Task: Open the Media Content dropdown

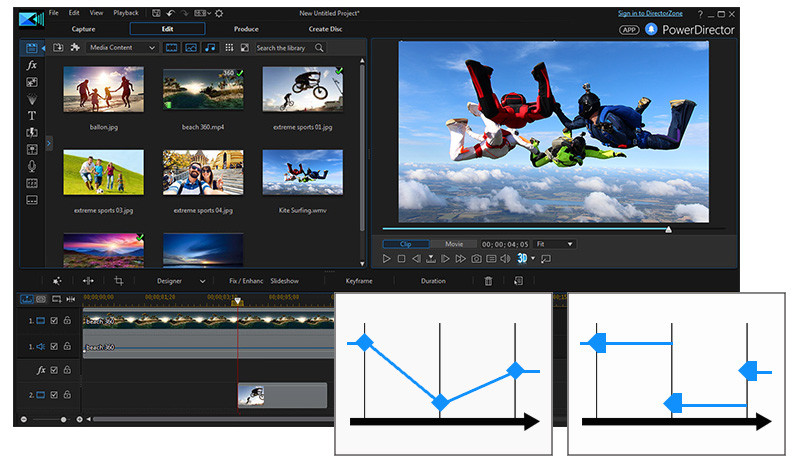Action: click(x=122, y=48)
